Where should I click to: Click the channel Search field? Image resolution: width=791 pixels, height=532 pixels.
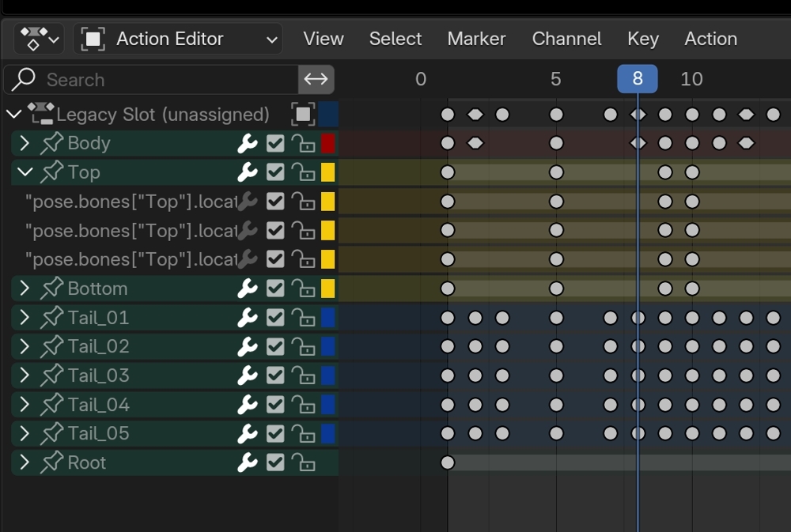151,80
